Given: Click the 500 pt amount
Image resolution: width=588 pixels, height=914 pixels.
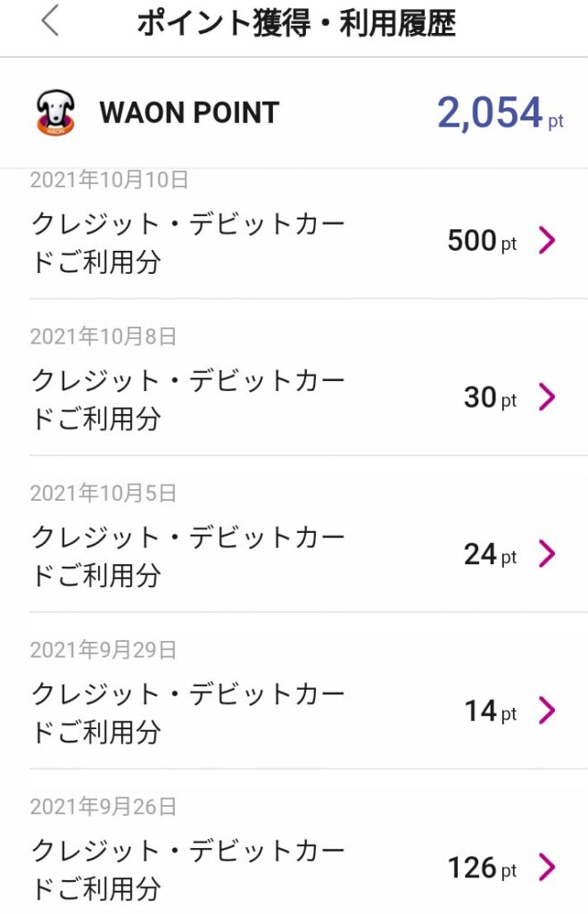Looking at the screenshot, I should pos(481,241).
